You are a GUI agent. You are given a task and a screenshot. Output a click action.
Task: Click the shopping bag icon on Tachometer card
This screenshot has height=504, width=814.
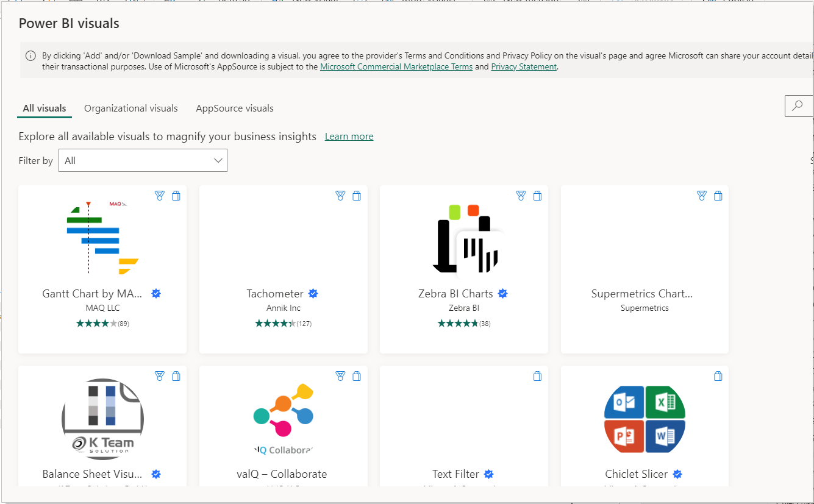[x=357, y=196]
